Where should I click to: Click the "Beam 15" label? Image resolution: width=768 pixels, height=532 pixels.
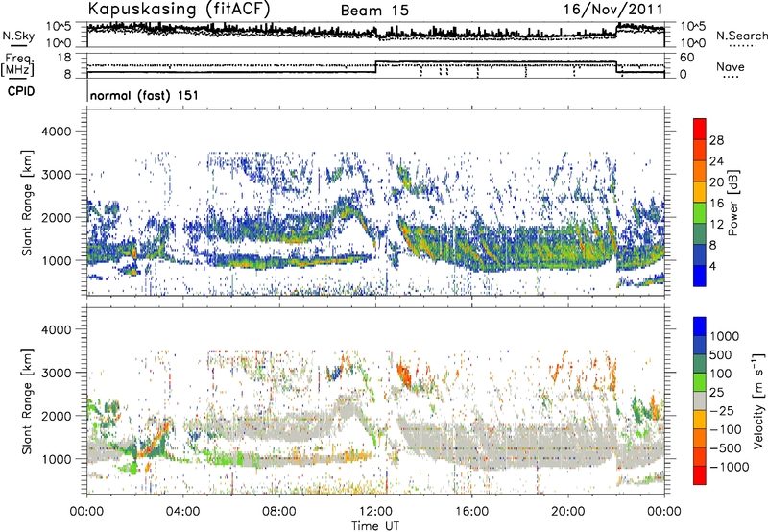(374, 11)
